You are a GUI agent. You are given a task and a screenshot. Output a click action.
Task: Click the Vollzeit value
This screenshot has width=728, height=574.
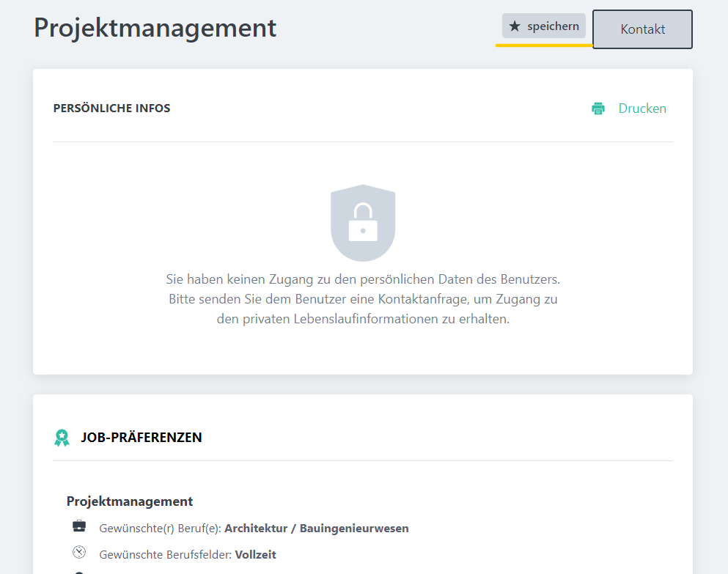(x=255, y=555)
